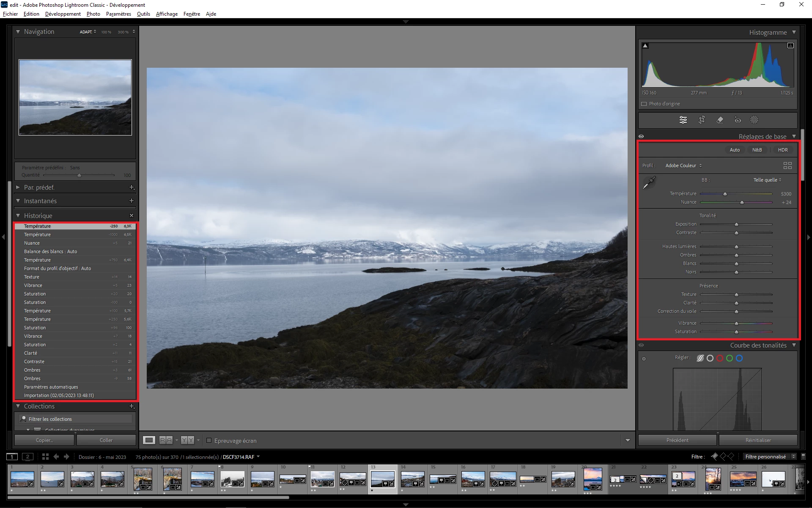Open the profile browser grid icon
The height and width of the screenshot is (508, 812).
click(787, 166)
